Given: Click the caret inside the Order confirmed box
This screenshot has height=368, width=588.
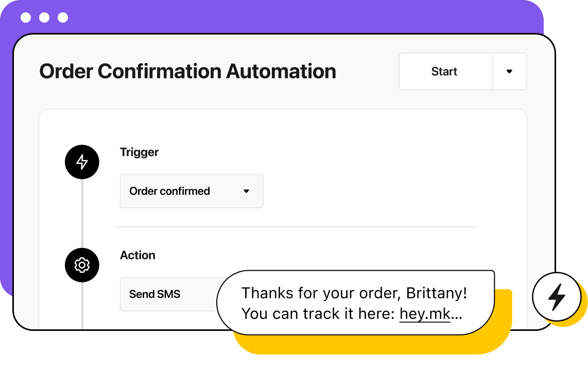Looking at the screenshot, I should coord(246,191).
